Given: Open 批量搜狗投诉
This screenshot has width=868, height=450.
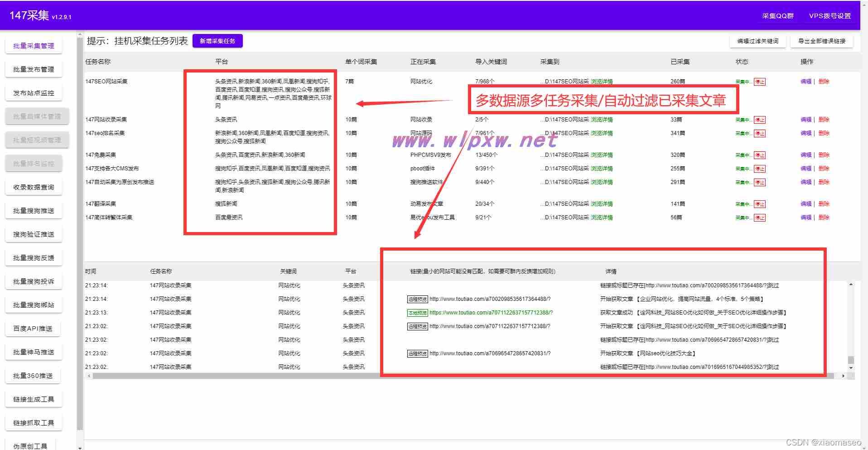Looking at the screenshot, I should (x=34, y=281).
